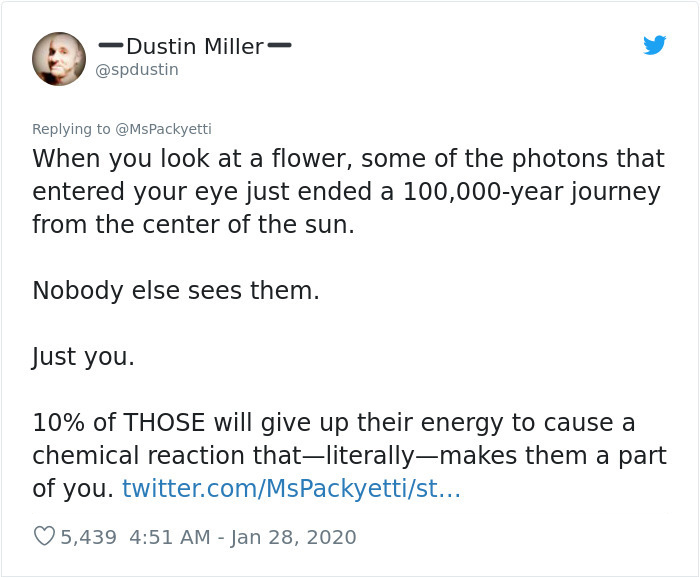Click the "Nobody else sees them." line

[x=176, y=291]
